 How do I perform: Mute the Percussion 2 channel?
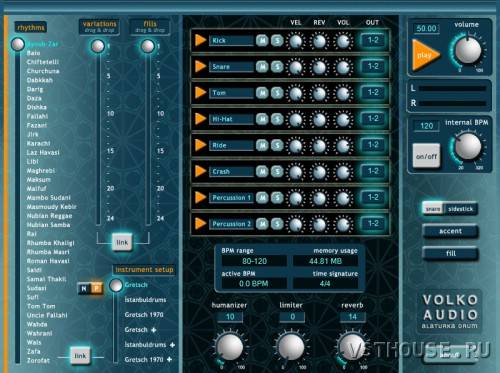(x=262, y=224)
